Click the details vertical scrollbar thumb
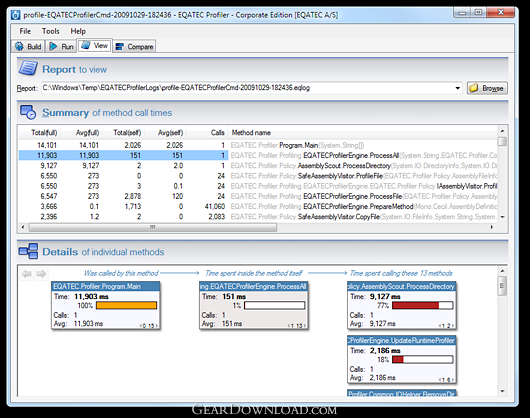530x418 pixels. point(502,286)
